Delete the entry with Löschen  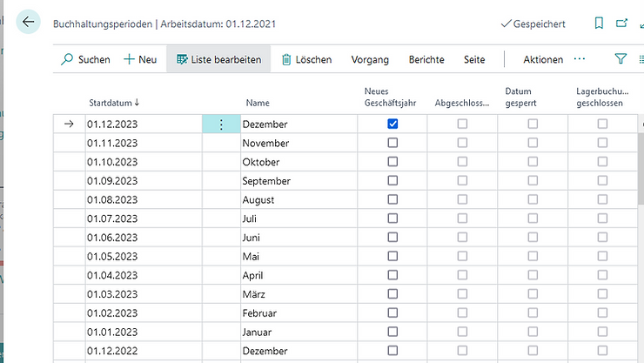tap(305, 59)
